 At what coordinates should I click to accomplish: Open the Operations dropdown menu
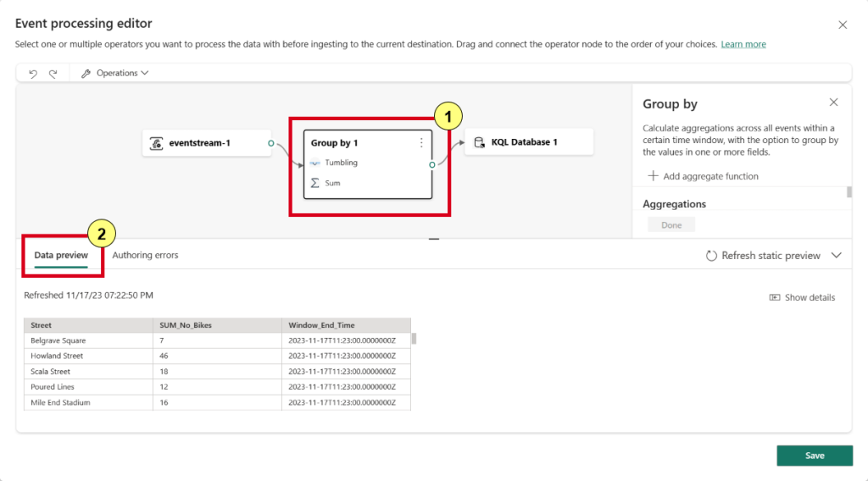(x=114, y=73)
